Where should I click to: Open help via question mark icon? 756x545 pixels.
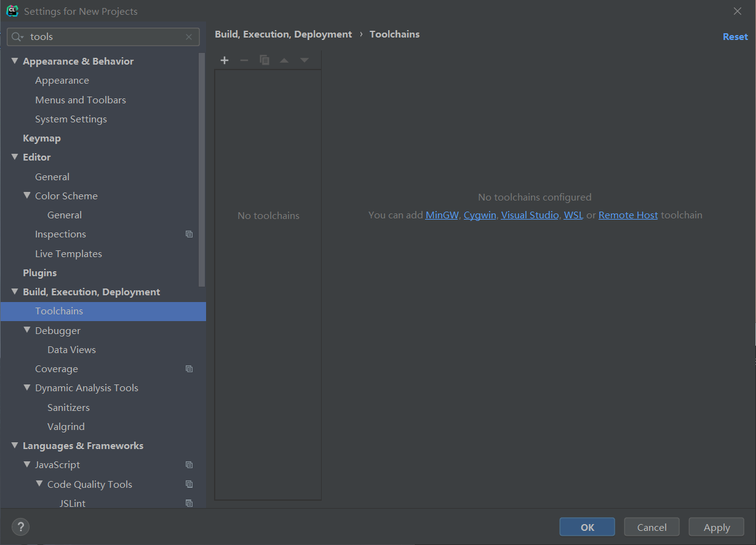pos(20,527)
